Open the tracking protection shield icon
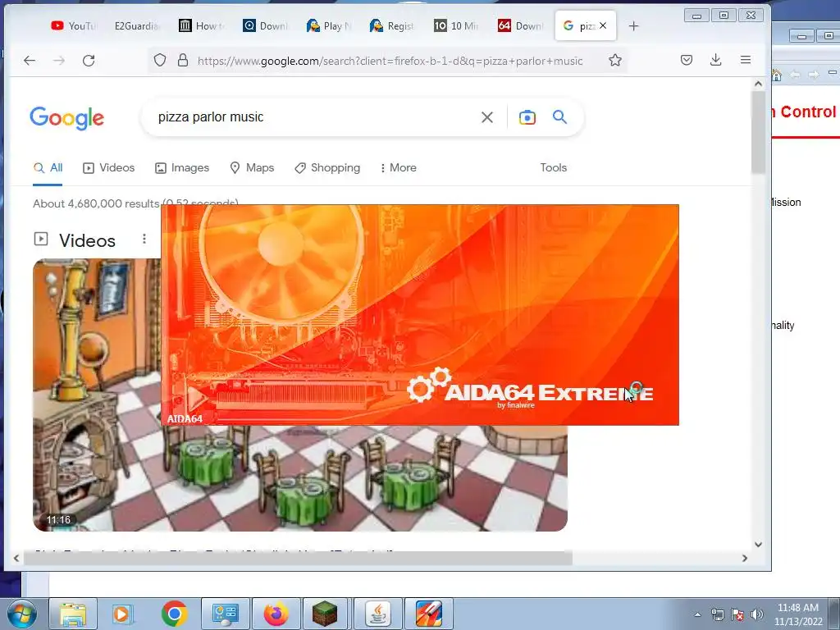 [x=160, y=60]
